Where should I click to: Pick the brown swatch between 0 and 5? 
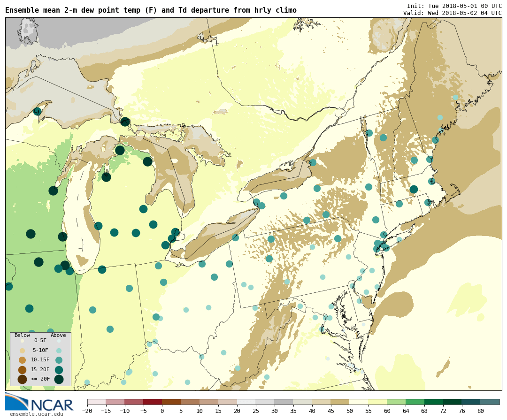pos(171,402)
